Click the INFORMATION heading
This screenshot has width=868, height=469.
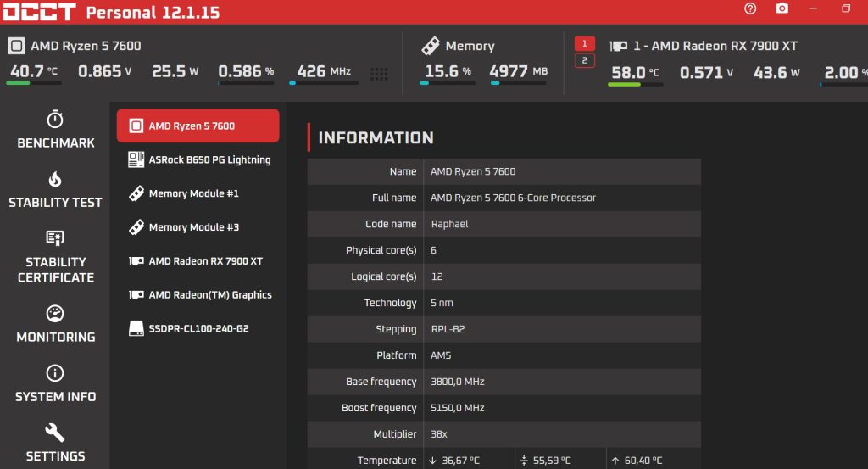tap(376, 138)
